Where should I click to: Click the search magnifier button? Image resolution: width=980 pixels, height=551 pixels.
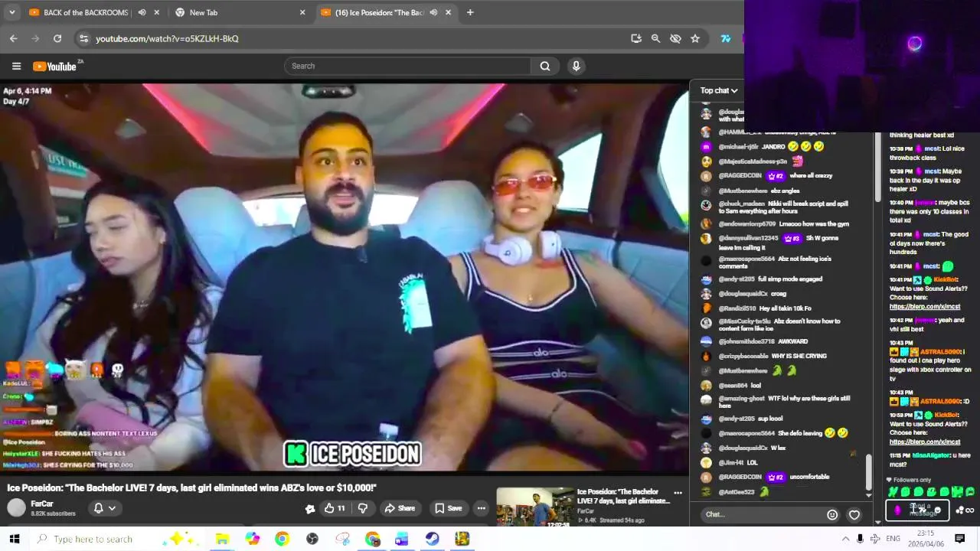545,66
